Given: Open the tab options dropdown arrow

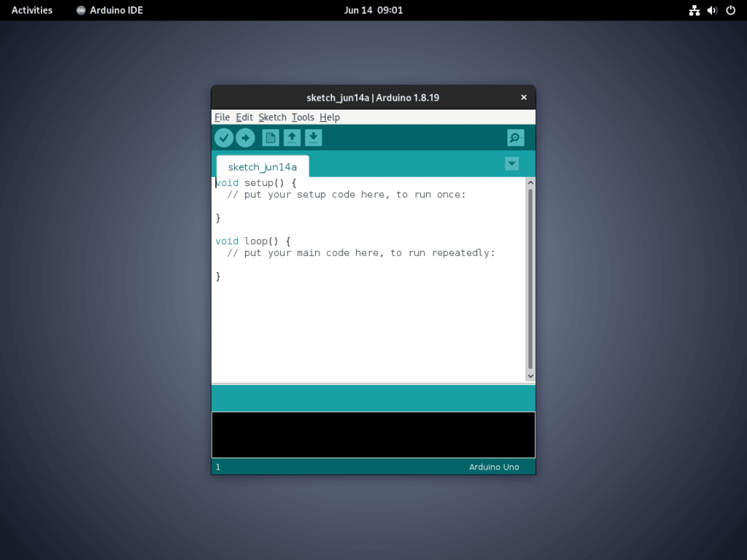Looking at the screenshot, I should click(511, 163).
